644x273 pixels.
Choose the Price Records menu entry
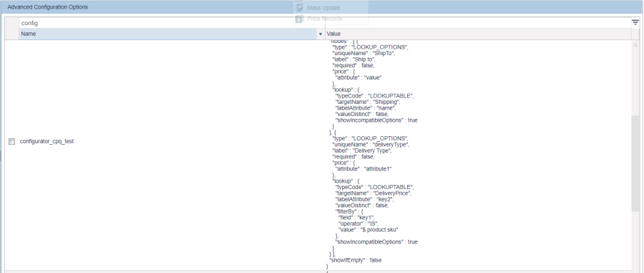[324, 19]
